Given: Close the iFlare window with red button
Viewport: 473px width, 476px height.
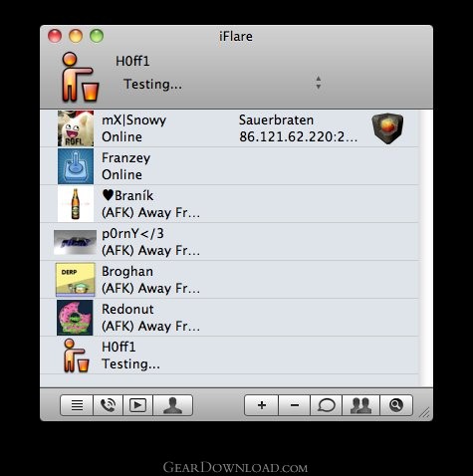Looking at the screenshot, I should 55,36.
